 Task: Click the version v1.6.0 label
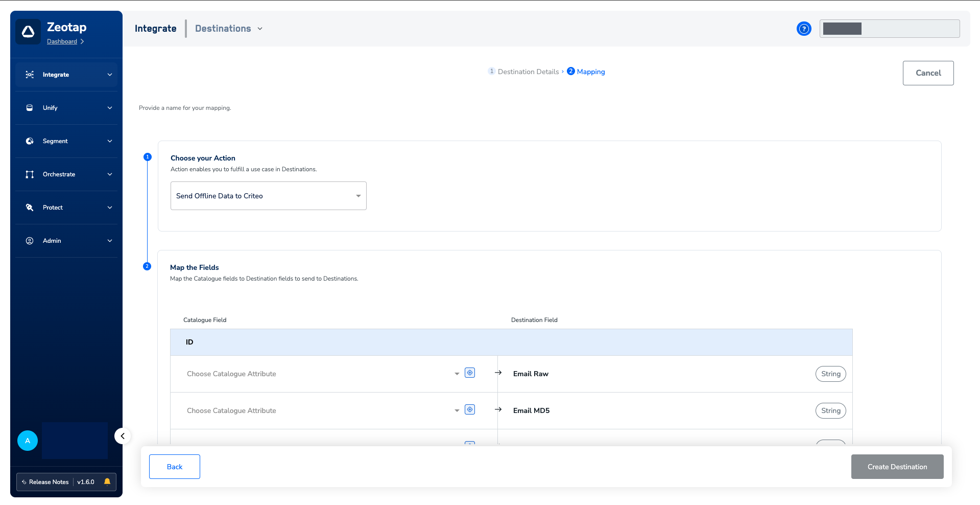point(86,482)
